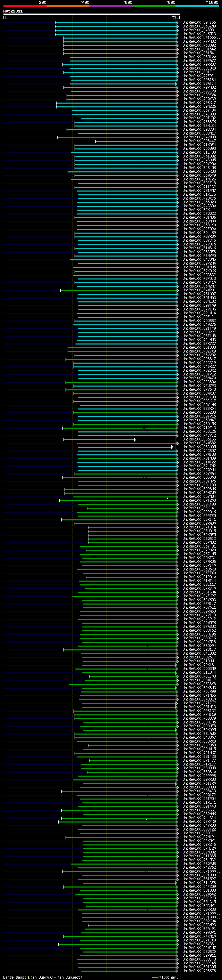
Task: Click the UniRef100_C6KJ41 label
Action: [199, 508]
